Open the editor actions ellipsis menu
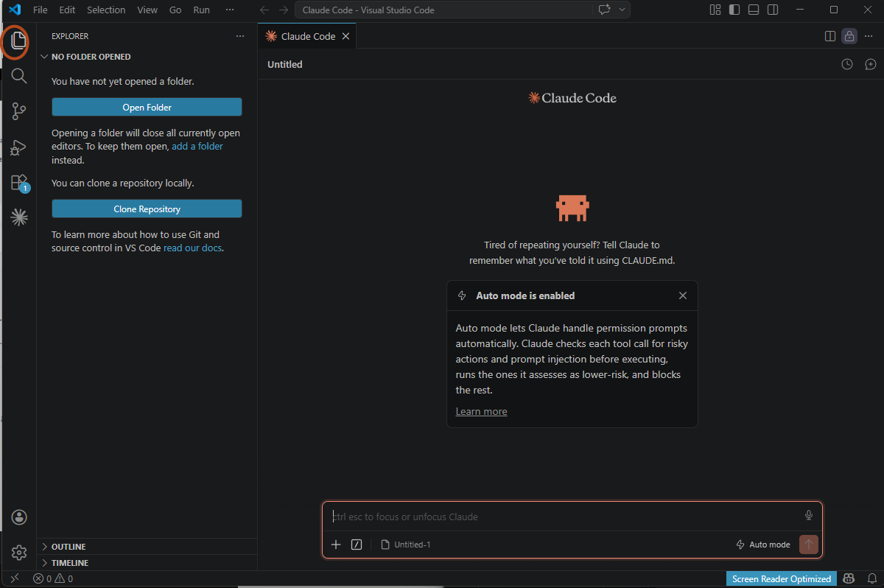Image resolution: width=884 pixels, height=588 pixels. [x=869, y=36]
